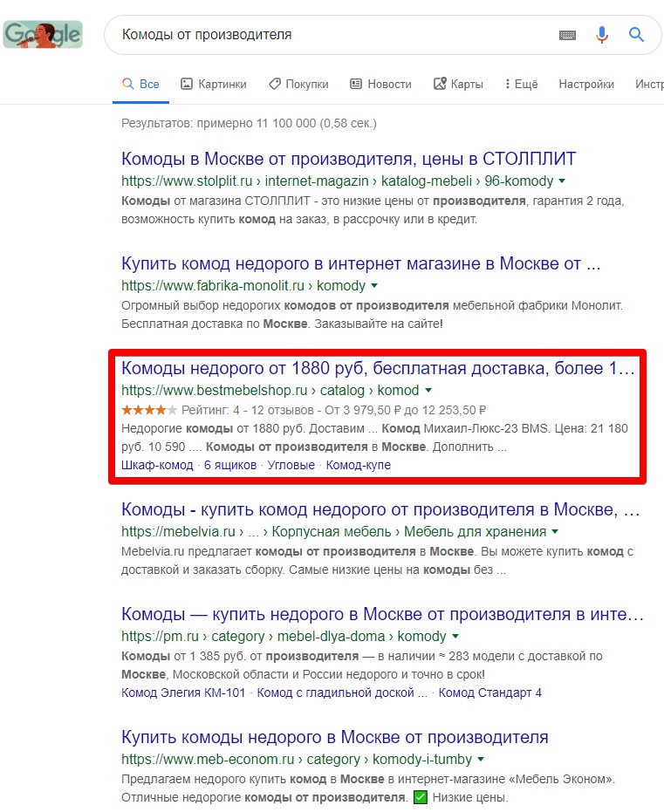This screenshot has height=812, width=664.
Task: Expand dropdown arrow beside stolplit.ru URL
Action: tap(562, 181)
